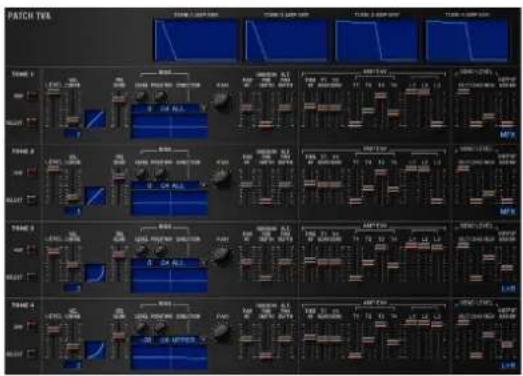The image size is (523, 376).
Task: Click the Tone 3 bias graph display
Action: coord(169,280)
